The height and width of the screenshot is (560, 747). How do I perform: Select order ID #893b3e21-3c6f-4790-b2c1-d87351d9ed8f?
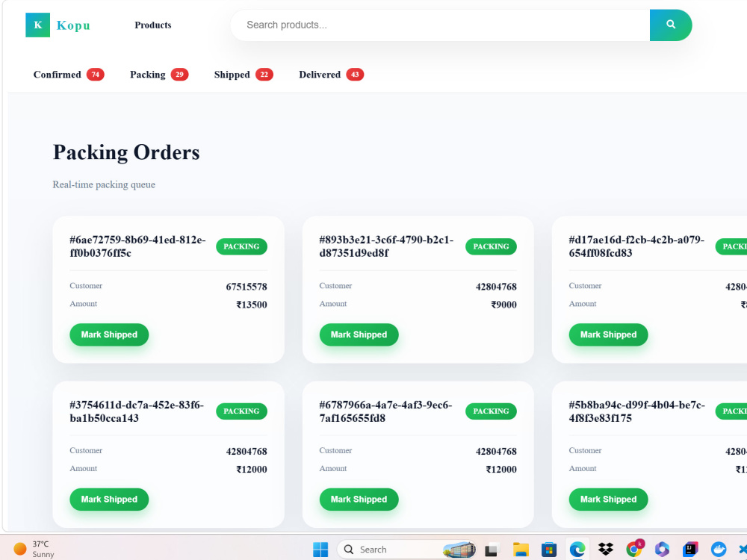[x=386, y=246]
